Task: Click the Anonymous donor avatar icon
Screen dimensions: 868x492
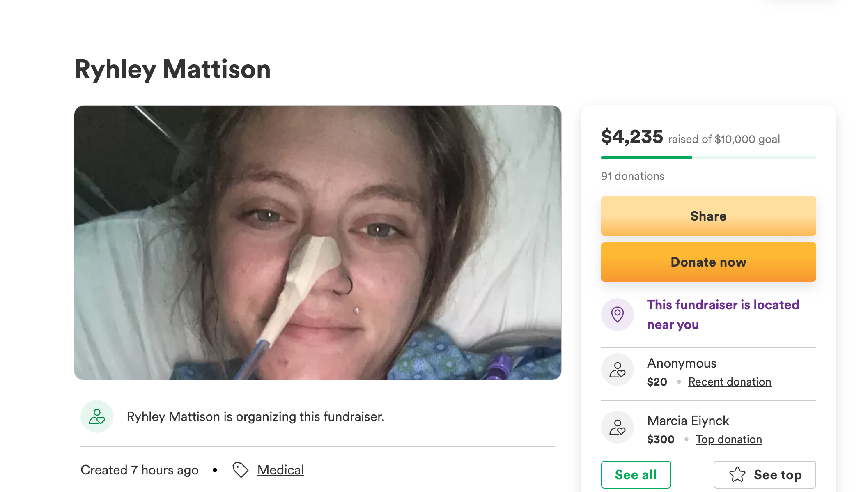Action: 618,370
